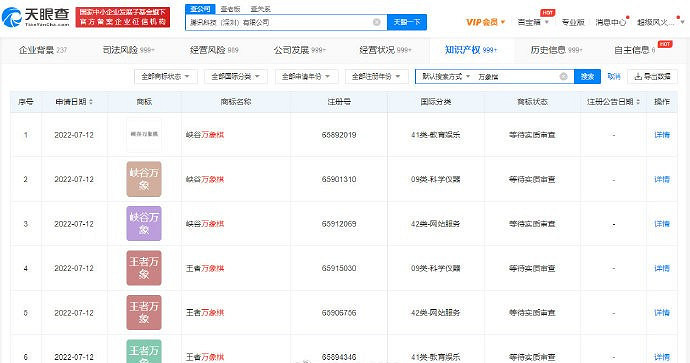690x363 pixels.
Task: Open 详情 for registration 65901310
Action: 662,180
